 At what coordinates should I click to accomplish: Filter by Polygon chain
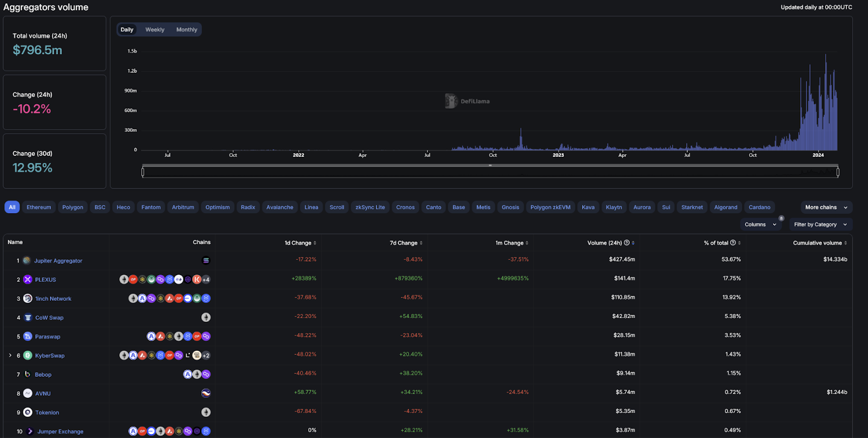[x=73, y=207]
